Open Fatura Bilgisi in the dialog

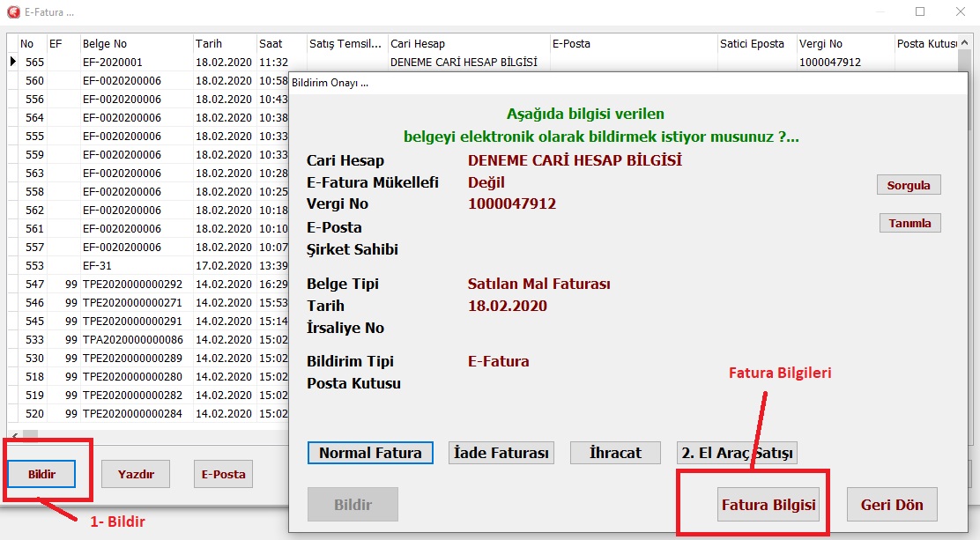coord(768,505)
